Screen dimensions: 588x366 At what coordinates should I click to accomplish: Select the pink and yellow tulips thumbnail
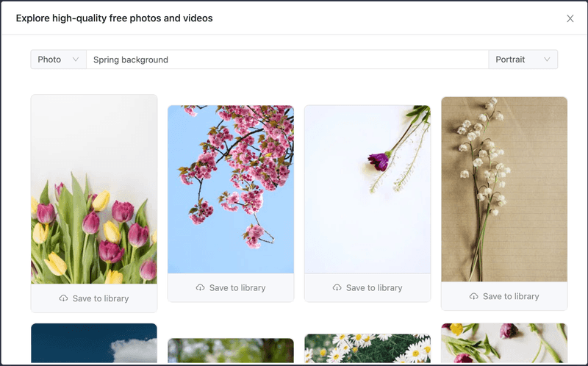point(94,190)
